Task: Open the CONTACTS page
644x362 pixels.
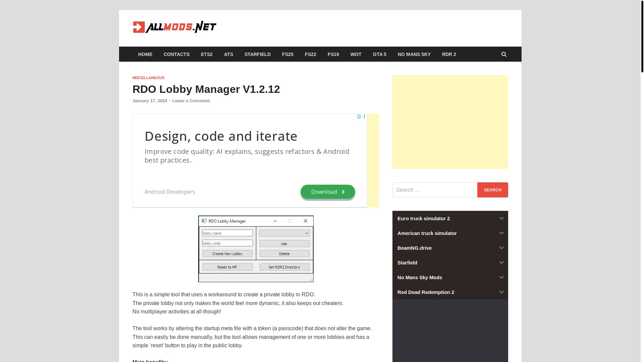Action: pyautogui.click(x=176, y=54)
